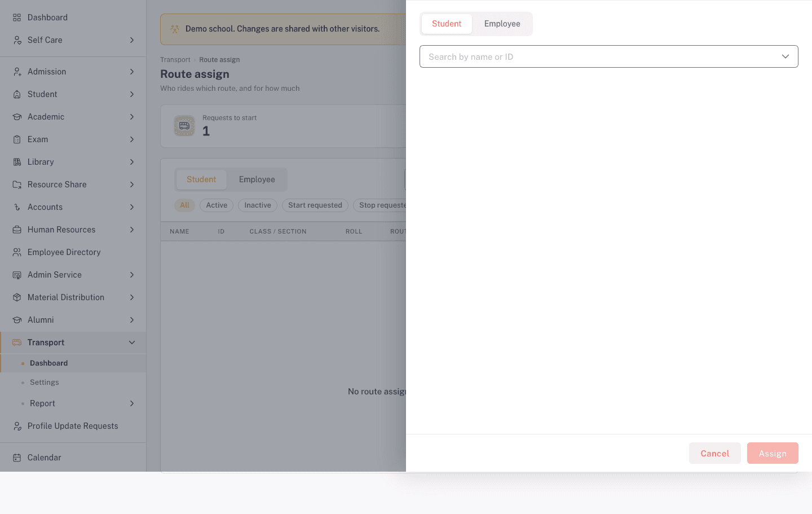The width and height of the screenshot is (812, 514).
Task: Click the Cancel button
Action: click(x=715, y=453)
